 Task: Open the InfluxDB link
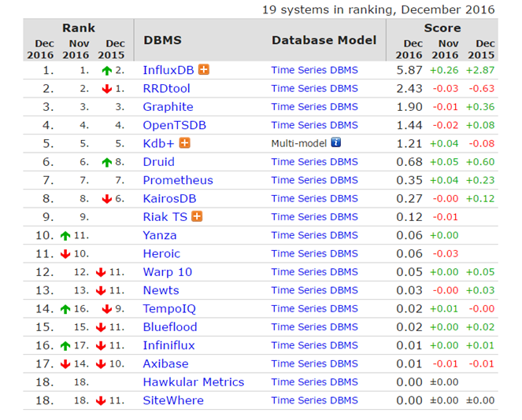[x=168, y=70]
